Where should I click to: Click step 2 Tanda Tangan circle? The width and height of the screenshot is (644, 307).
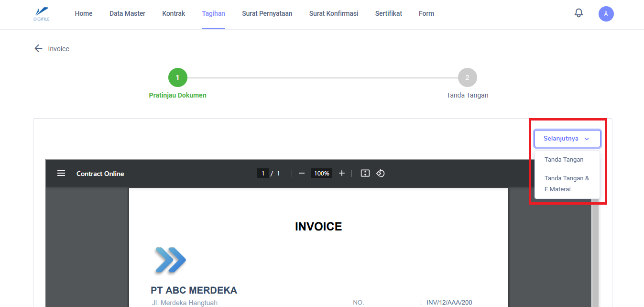click(467, 77)
